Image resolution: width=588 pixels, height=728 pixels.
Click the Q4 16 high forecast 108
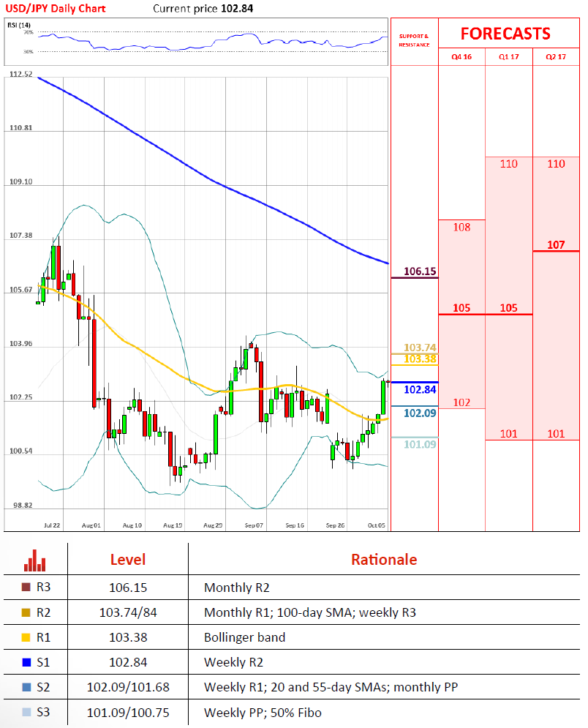click(x=461, y=227)
